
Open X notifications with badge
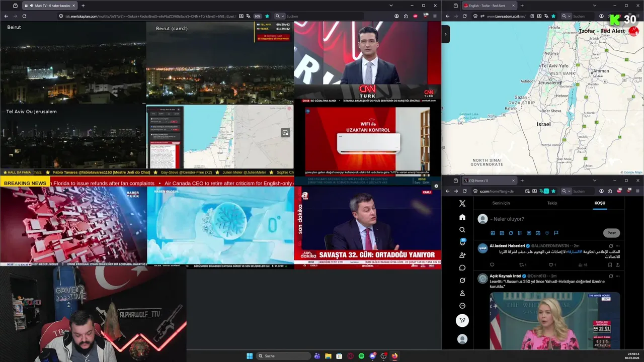point(462,242)
